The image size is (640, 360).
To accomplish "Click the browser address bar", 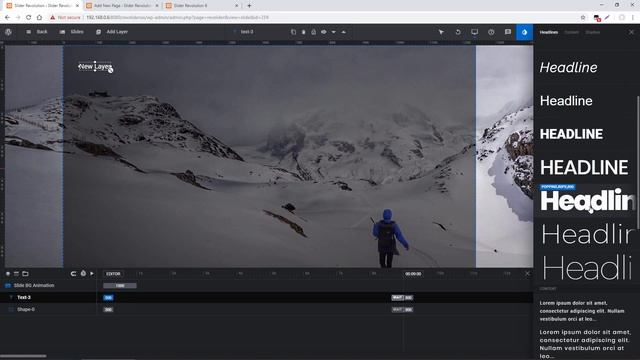I will tap(318, 18).
